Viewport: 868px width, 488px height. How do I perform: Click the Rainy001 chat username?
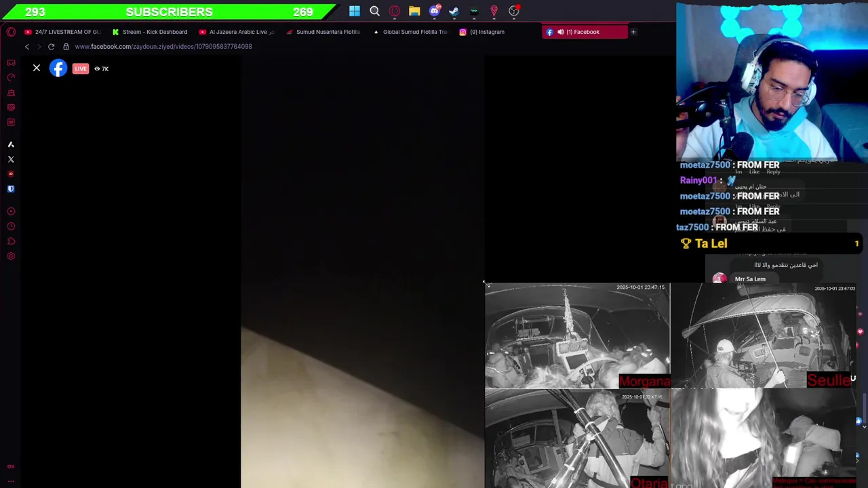[698, 180]
